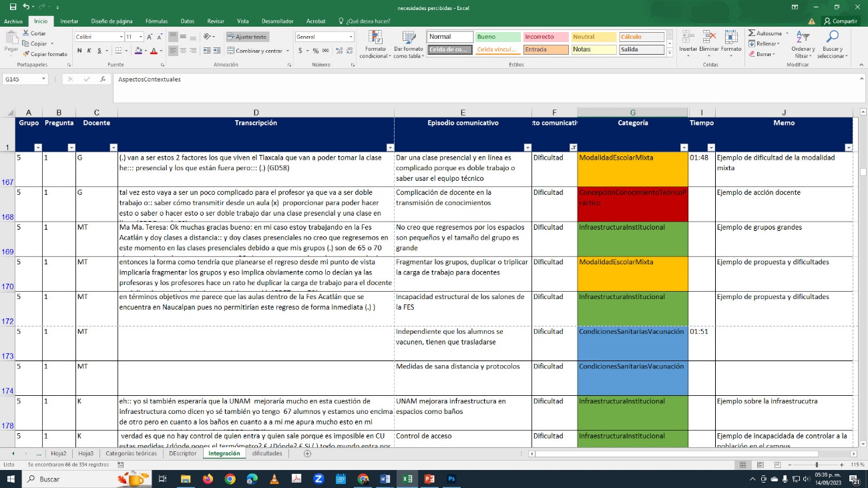Open the General number format dropdown
868x488 pixels.
point(351,37)
